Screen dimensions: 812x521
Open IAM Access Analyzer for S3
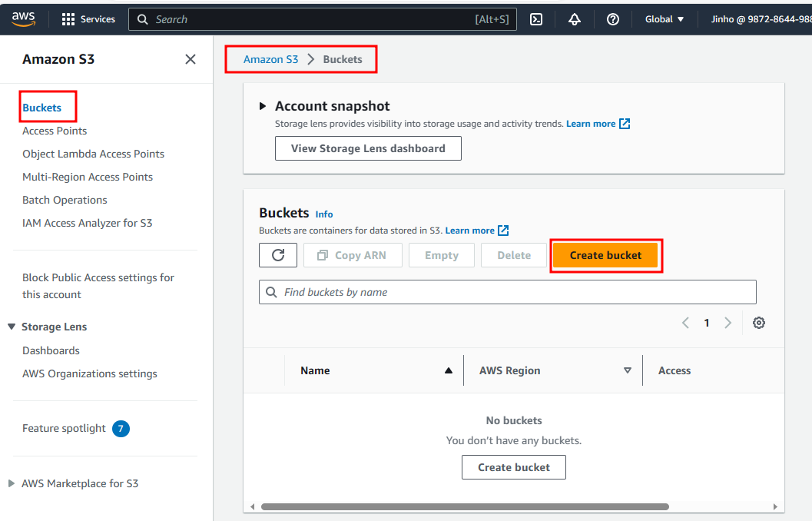point(87,223)
